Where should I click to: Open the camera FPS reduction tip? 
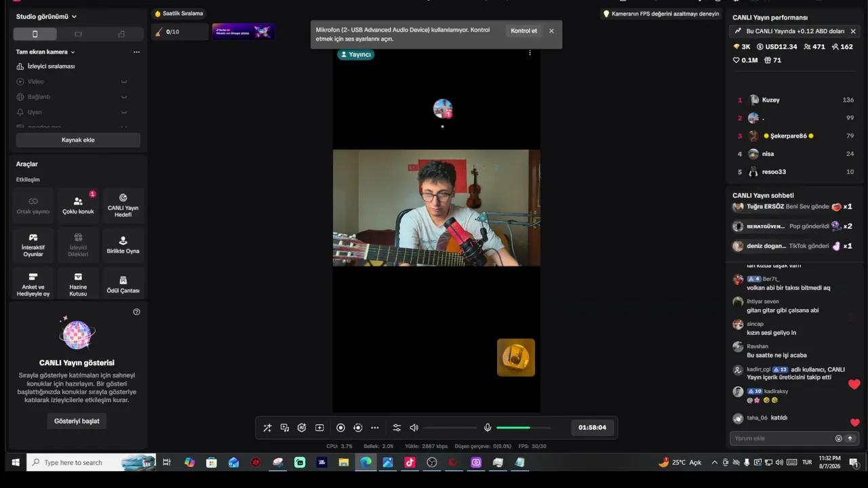(661, 14)
